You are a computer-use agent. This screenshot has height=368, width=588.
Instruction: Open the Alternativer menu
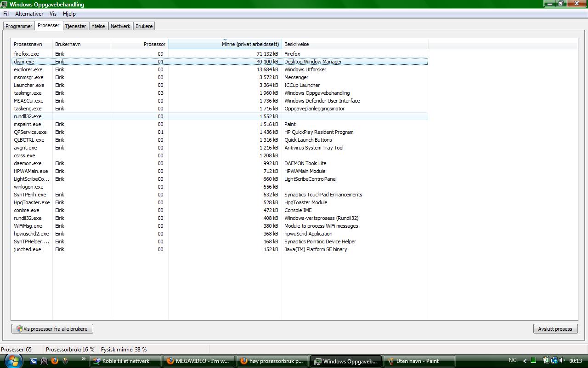(29, 14)
